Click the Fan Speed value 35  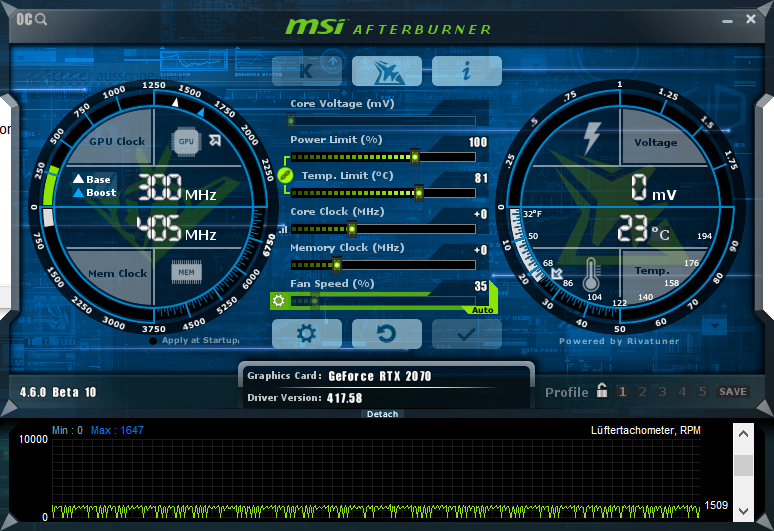point(481,286)
